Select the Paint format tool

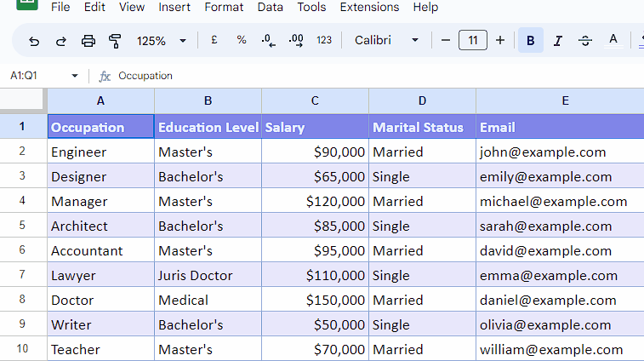pyautogui.click(x=115, y=41)
